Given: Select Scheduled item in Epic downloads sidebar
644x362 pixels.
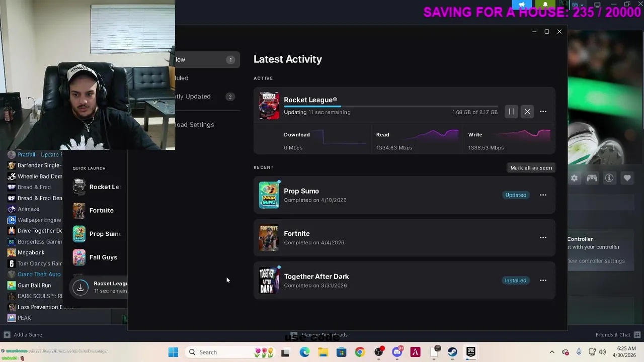Looking at the screenshot, I should (x=207, y=78).
